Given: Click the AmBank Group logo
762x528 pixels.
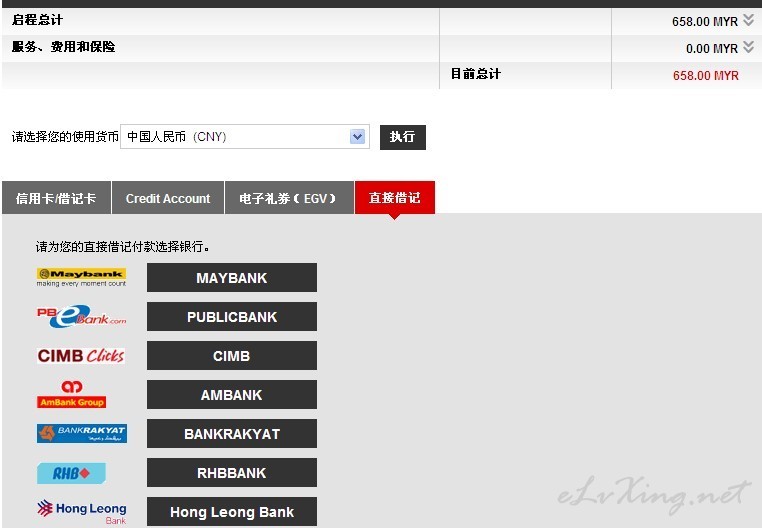Looking at the screenshot, I should (x=71, y=394).
